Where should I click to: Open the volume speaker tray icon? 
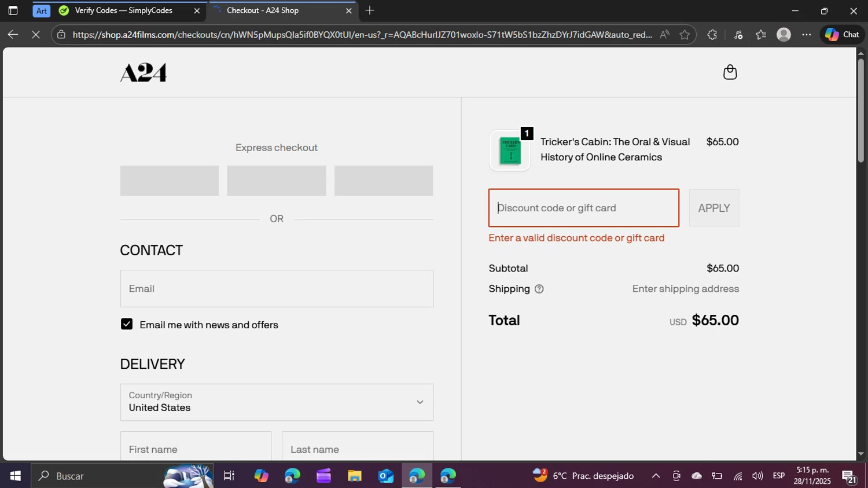click(757, 476)
